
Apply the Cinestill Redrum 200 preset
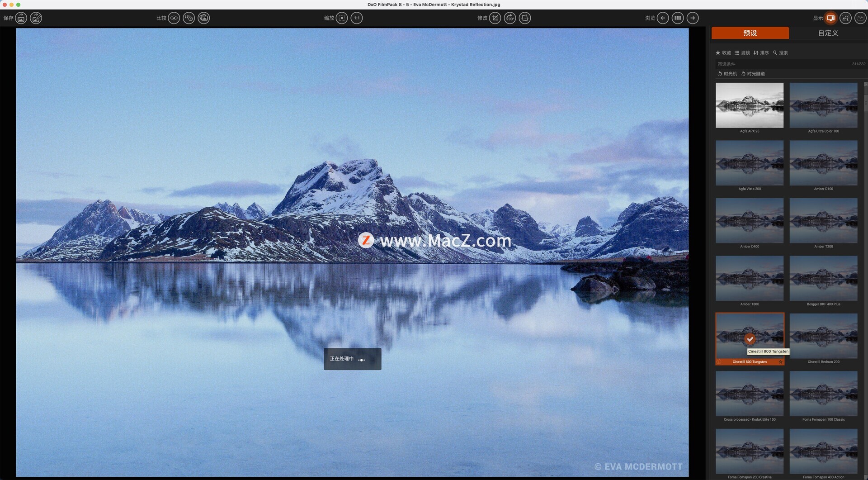[x=823, y=336]
